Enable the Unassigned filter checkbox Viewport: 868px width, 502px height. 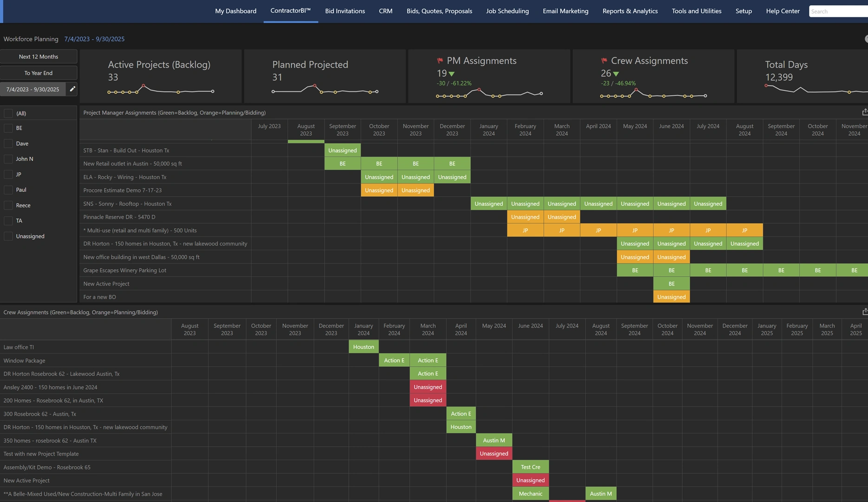[8, 237]
